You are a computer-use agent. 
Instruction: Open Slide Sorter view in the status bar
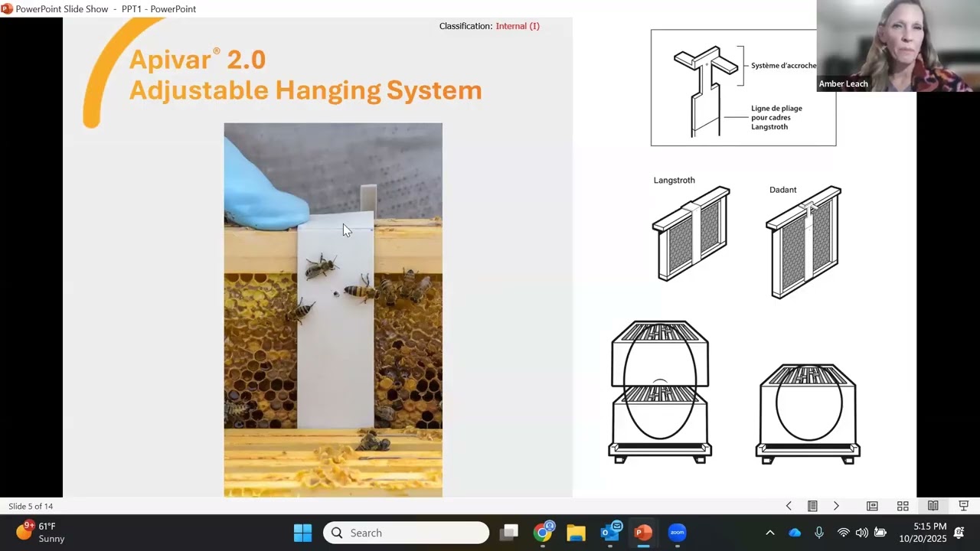tap(903, 506)
